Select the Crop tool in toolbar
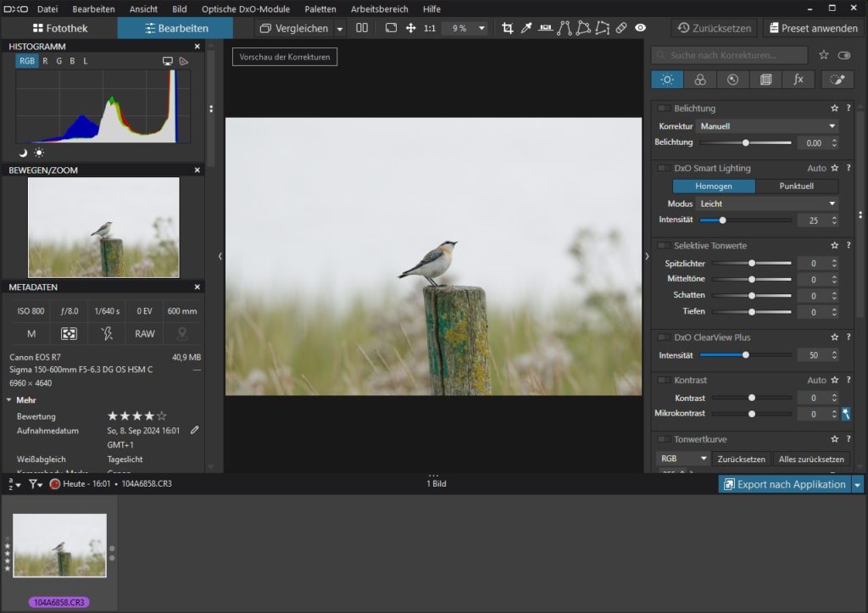The width and height of the screenshot is (868, 613). [507, 28]
